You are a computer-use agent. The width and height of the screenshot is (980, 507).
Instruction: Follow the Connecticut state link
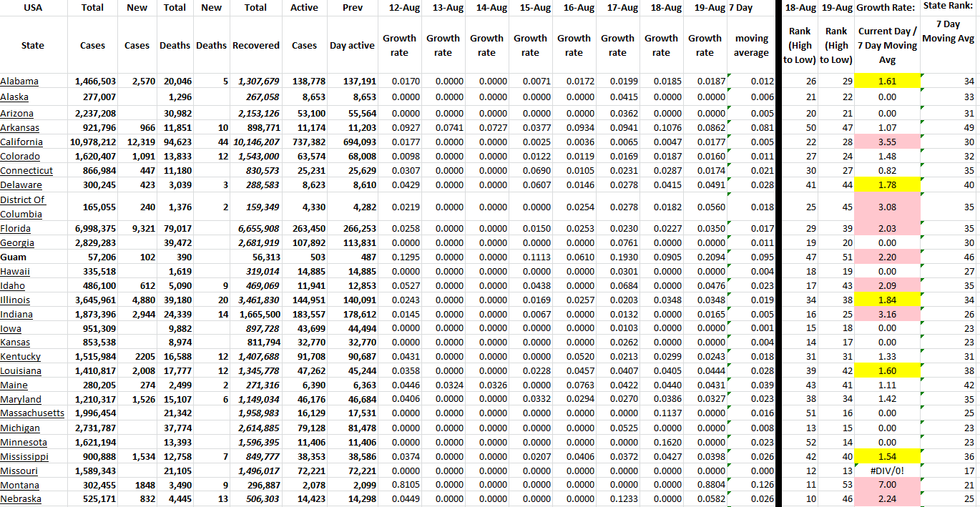(26, 171)
